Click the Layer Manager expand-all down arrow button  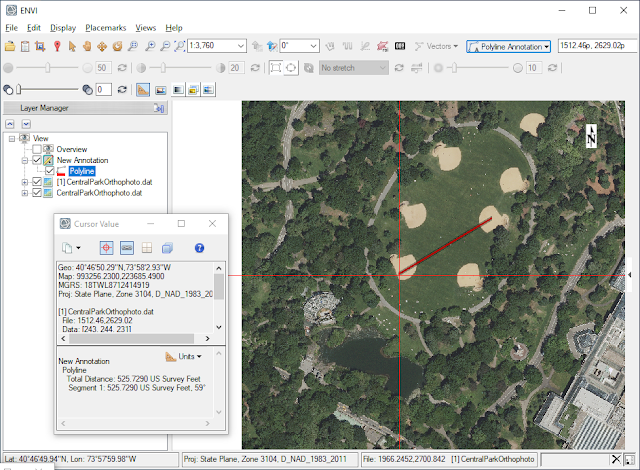click(x=26, y=124)
